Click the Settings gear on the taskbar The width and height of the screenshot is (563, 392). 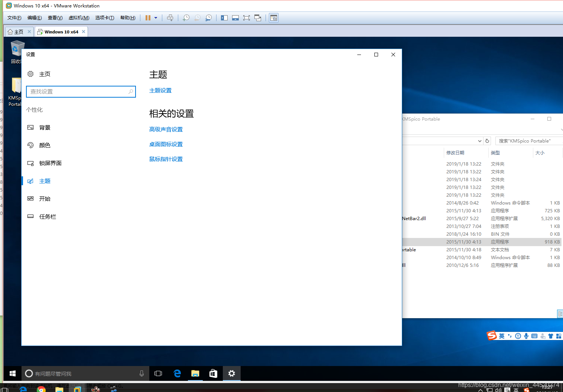pyautogui.click(x=232, y=373)
